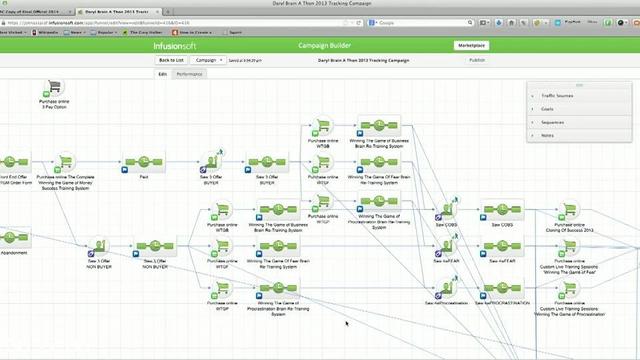Select the Saw 3 Offer BUYER goal icon

click(x=211, y=161)
